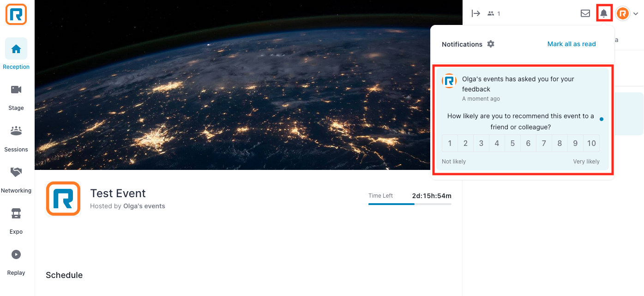Open the Networking handshake section
This screenshot has height=296, width=644.
(16, 180)
